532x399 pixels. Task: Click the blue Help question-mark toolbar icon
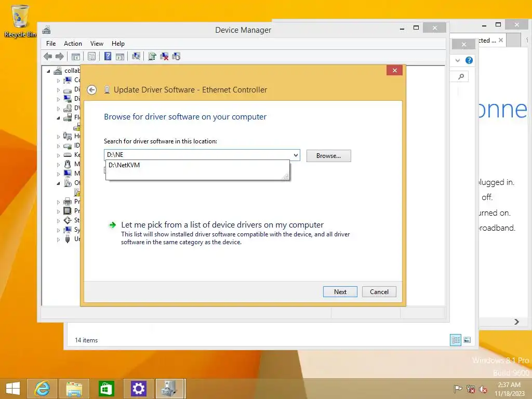[x=108, y=56]
